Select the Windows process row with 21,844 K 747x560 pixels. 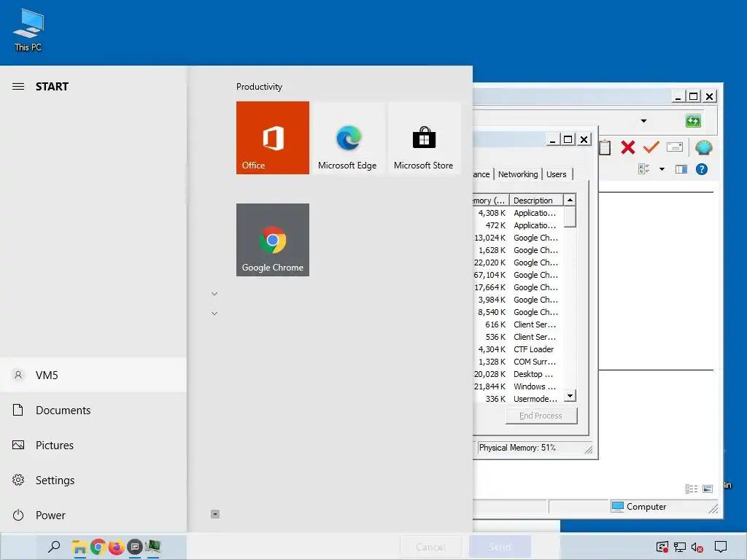coord(519,386)
